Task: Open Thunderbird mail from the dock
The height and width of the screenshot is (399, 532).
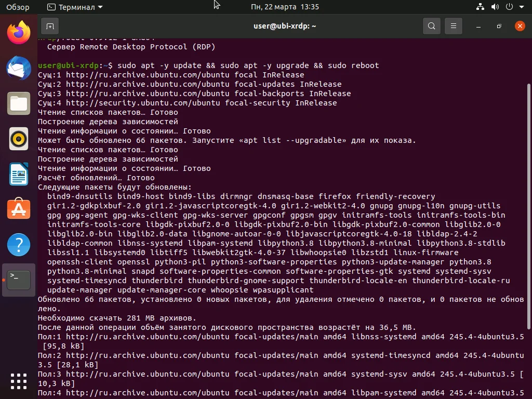Action: [18, 68]
